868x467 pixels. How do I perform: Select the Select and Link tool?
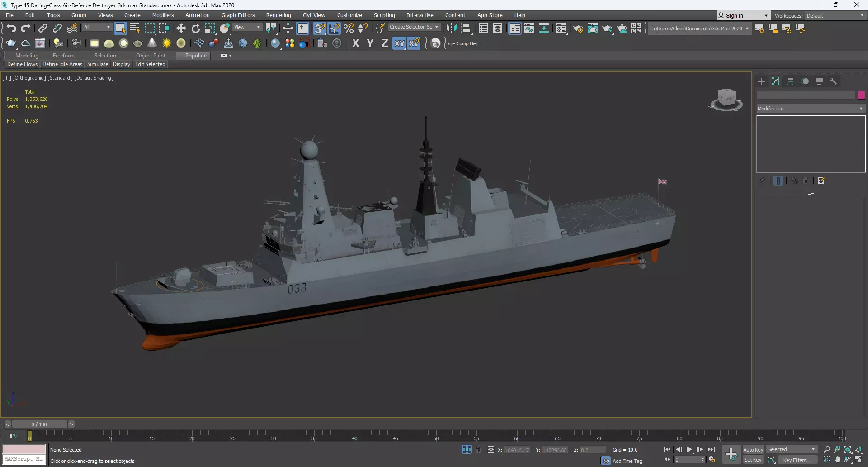click(x=42, y=29)
